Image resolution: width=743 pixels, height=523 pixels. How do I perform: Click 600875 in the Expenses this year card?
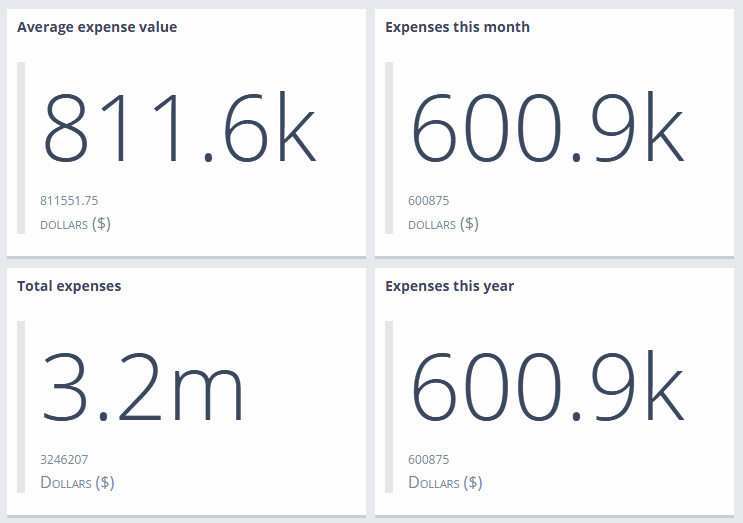tap(428, 460)
